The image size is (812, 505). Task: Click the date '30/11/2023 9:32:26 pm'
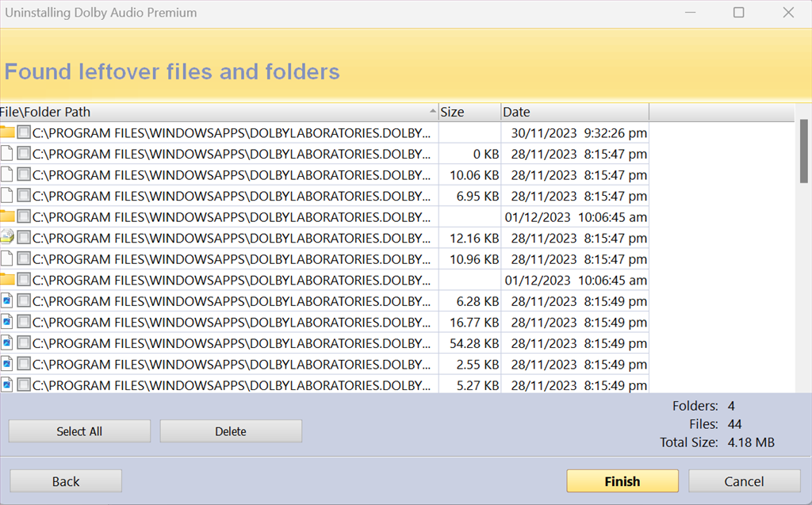(x=579, y=133)
